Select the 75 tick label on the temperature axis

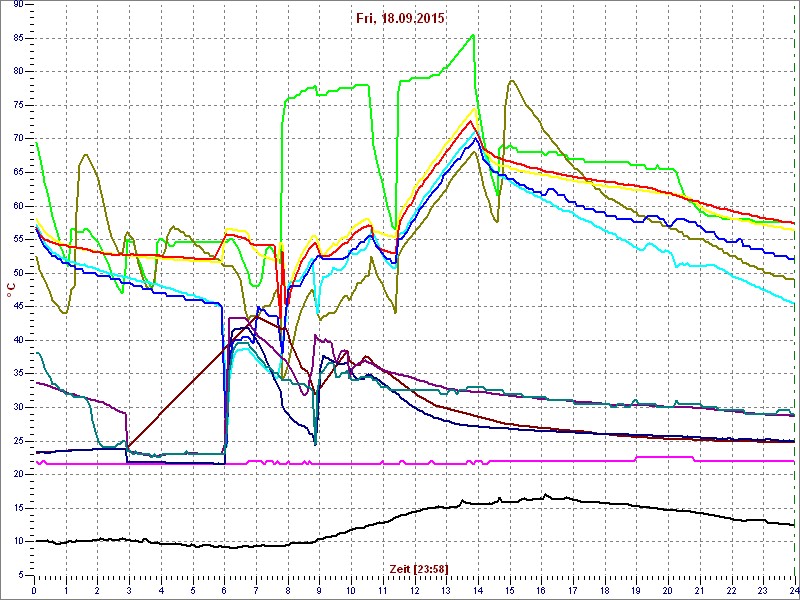click(17, 105)
